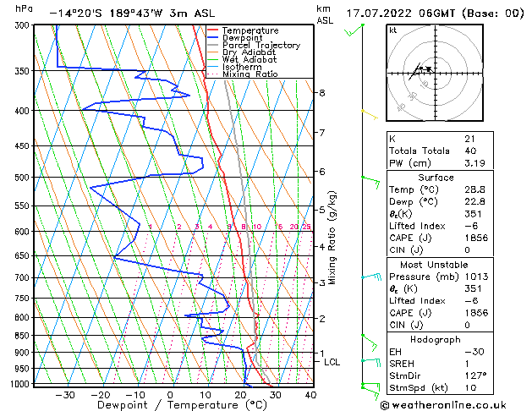Select the 'kt' unit label in hodograph

click(x=392, y=30)
